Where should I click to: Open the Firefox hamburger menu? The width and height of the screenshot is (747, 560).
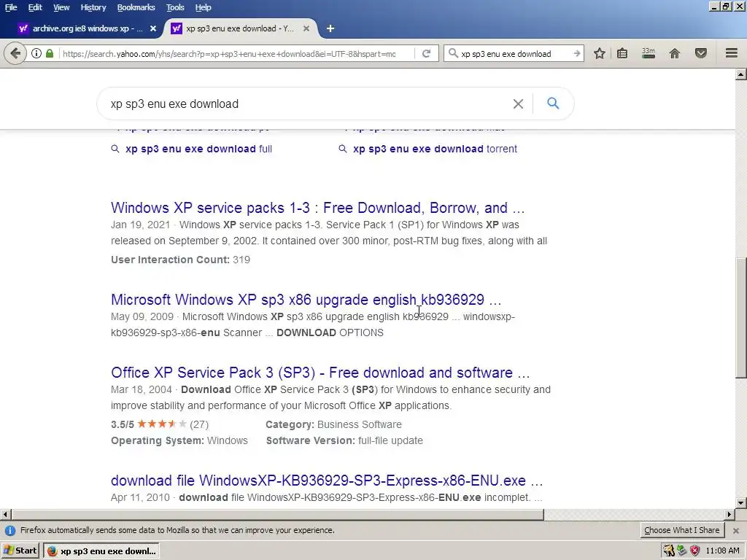pyautogui.click(x=732, y=52)
